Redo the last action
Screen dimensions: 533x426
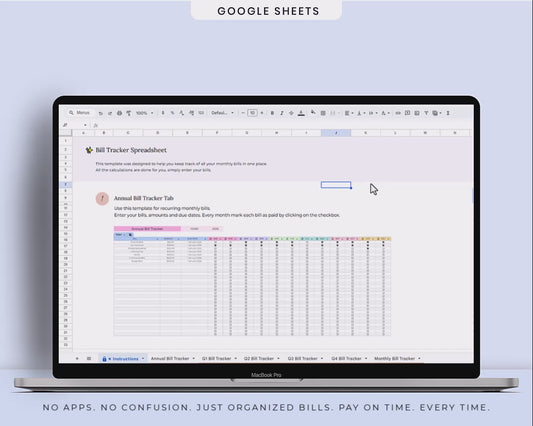tap(110, 113)
